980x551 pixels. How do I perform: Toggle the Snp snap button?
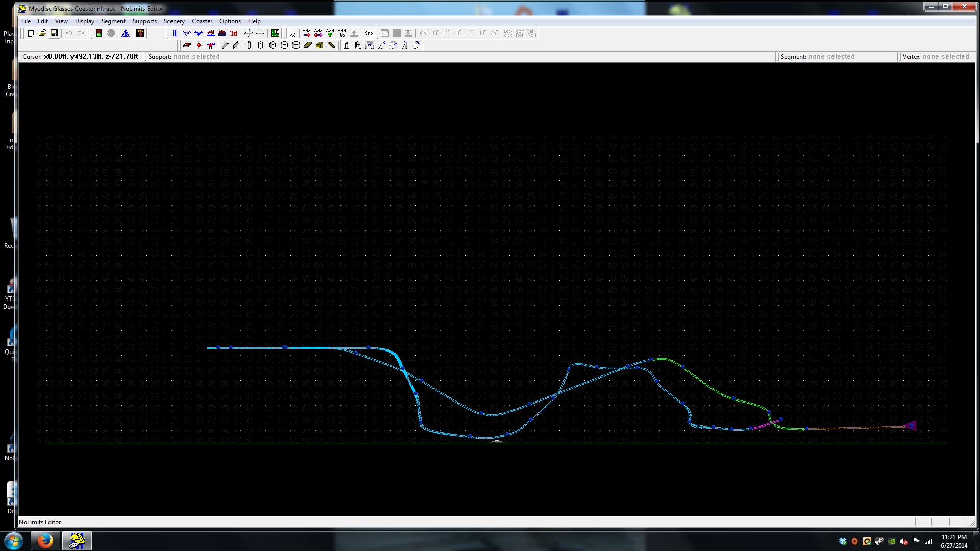tap(369, 33)
